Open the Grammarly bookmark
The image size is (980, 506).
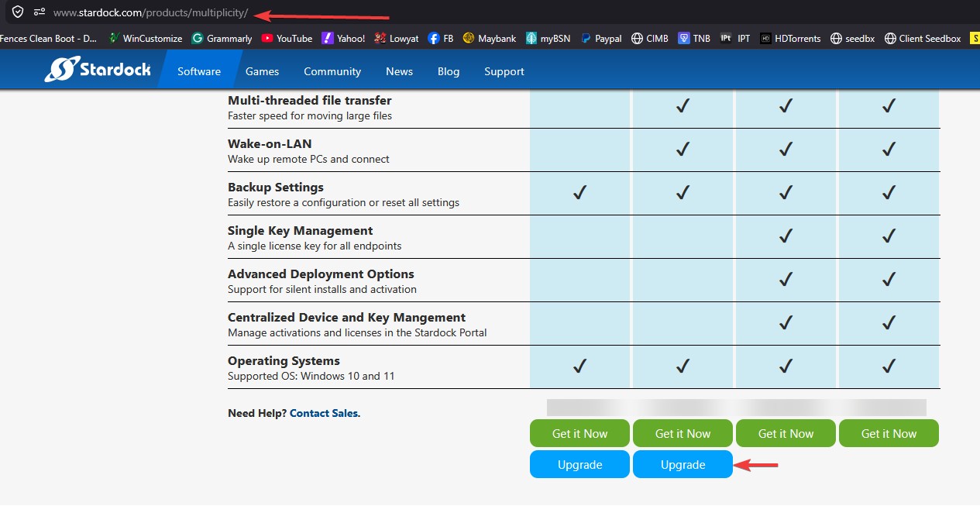(222, 38)
